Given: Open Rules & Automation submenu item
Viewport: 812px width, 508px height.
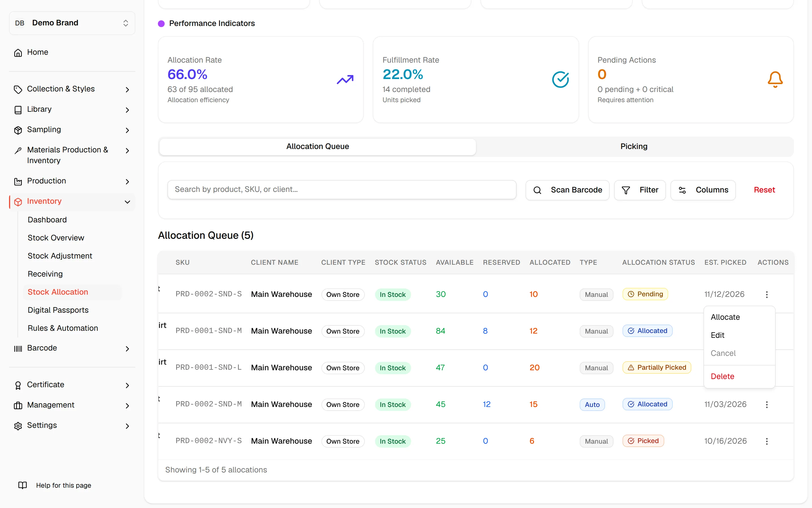Looking at the screenshot, I should (x=63, y=328).
